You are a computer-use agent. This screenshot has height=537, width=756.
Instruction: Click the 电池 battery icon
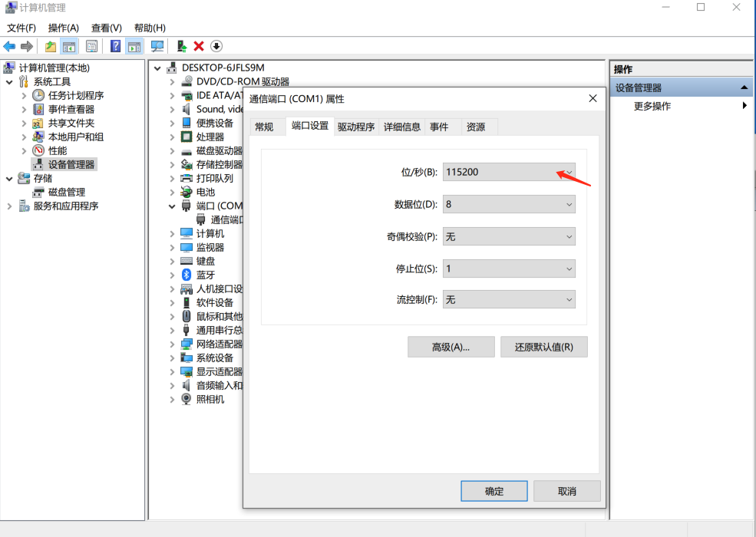tap(187, 192)
